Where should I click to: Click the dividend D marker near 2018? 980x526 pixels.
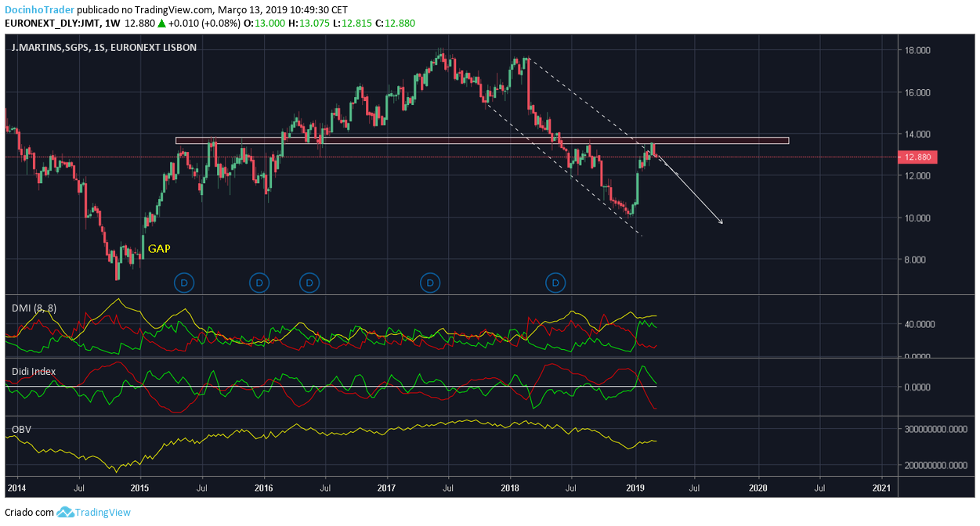(x=555, y=282)
